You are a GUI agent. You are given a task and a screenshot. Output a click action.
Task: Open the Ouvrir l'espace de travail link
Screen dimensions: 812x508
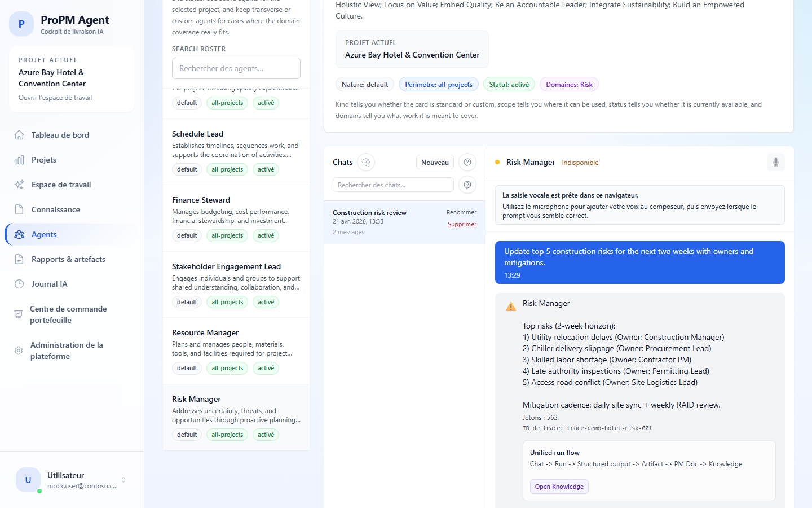point(56,97)
